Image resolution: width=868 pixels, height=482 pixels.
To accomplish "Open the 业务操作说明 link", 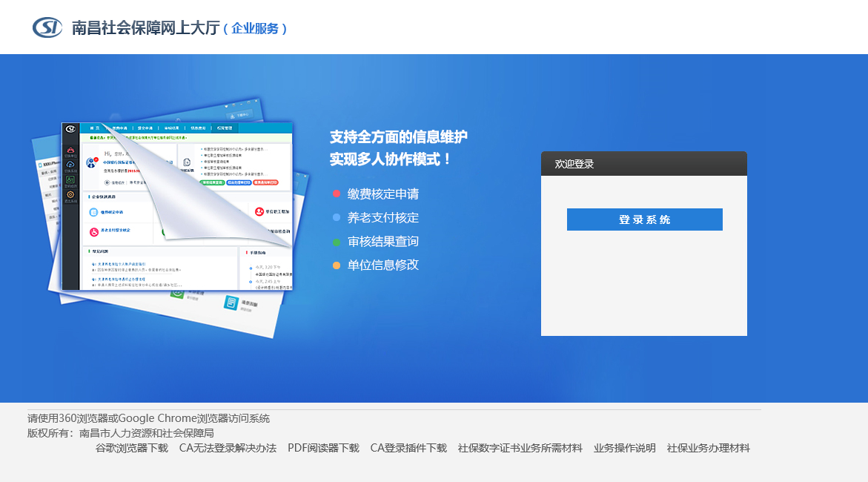I will coord(624,448).
